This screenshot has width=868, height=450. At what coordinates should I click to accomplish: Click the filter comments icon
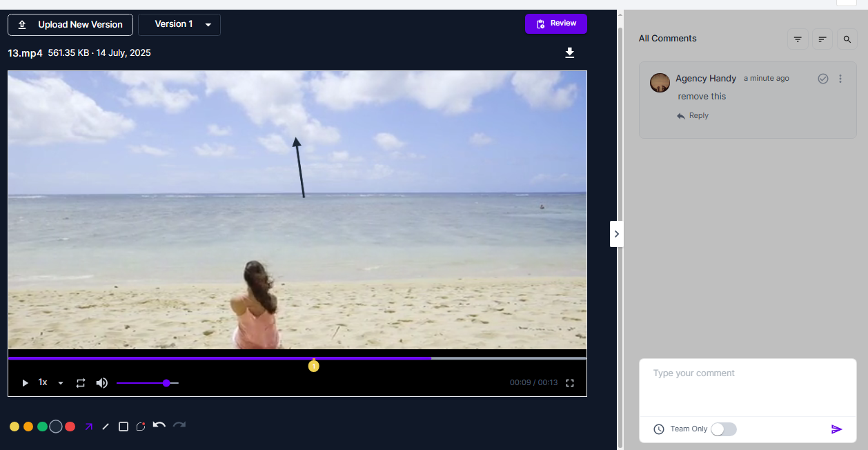click(798, 39)
